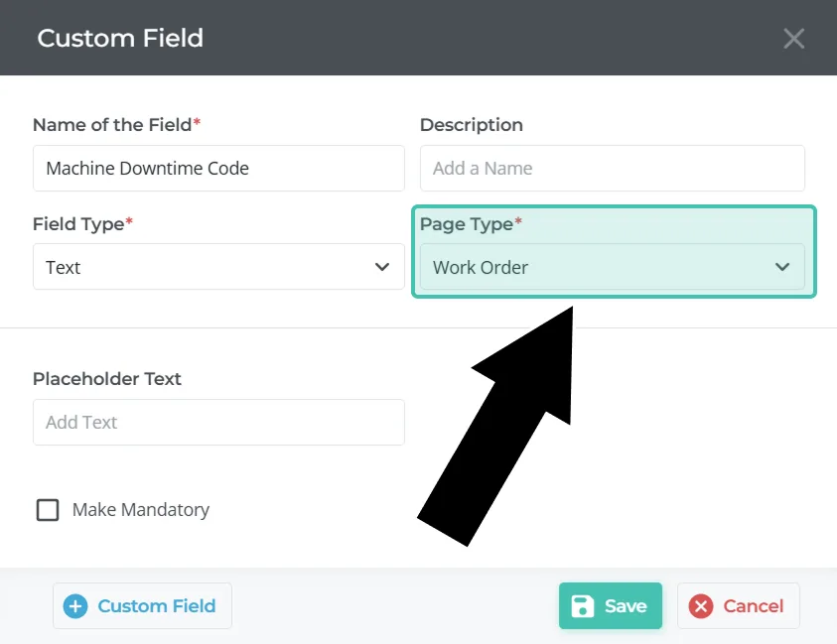Focus the Machine Downtime Code name field

pos(218,169)
